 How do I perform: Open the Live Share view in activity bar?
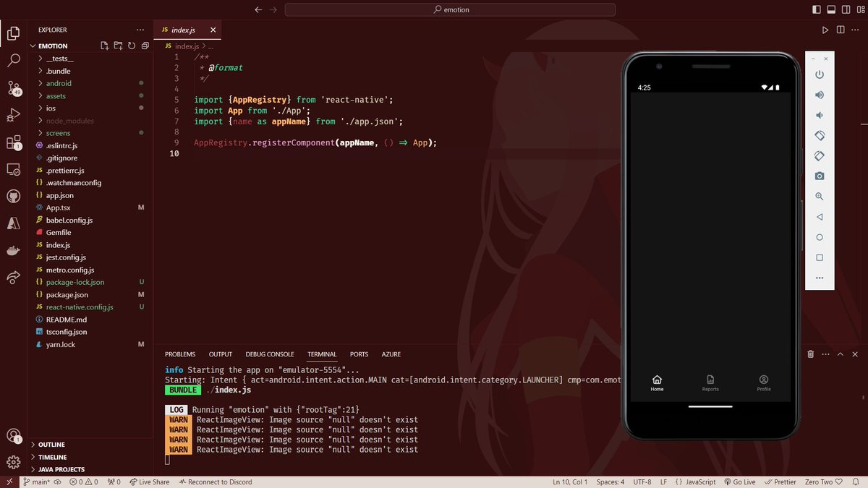click(x=13, y=278)
